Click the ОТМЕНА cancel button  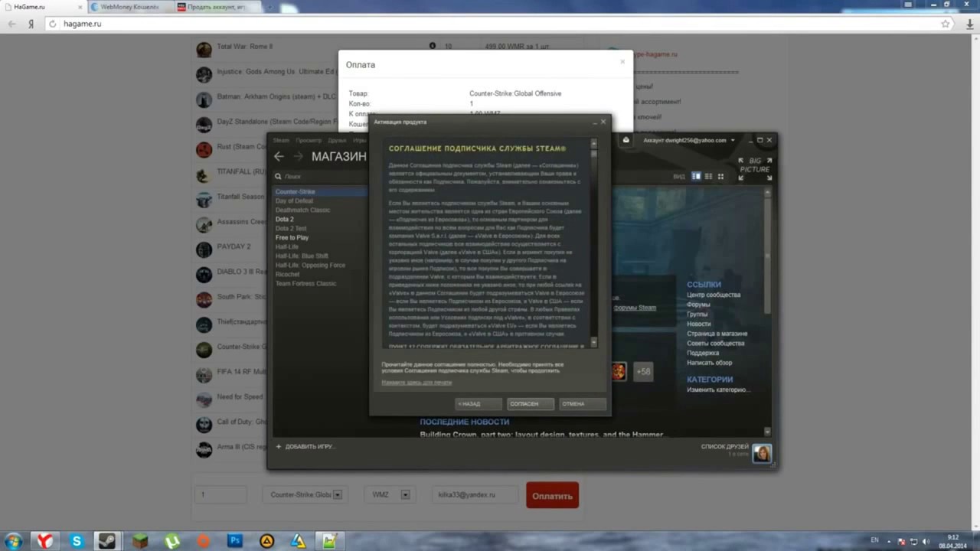(x=582, y=403)
